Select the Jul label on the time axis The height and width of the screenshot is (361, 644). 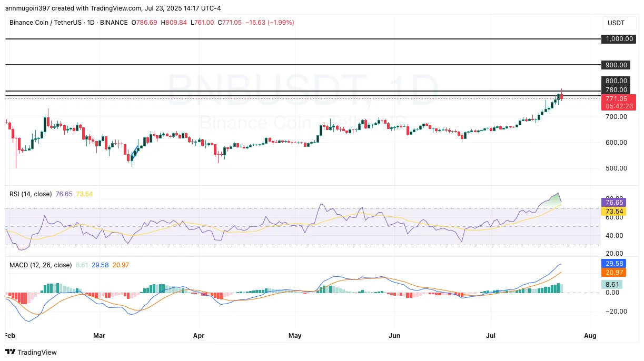490,335
